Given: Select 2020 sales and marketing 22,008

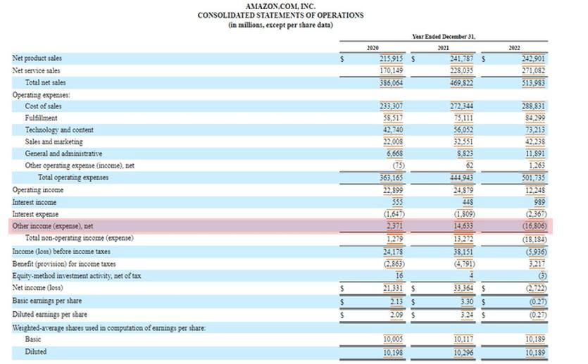Looking at the screenshot, I should pos(393,142).
